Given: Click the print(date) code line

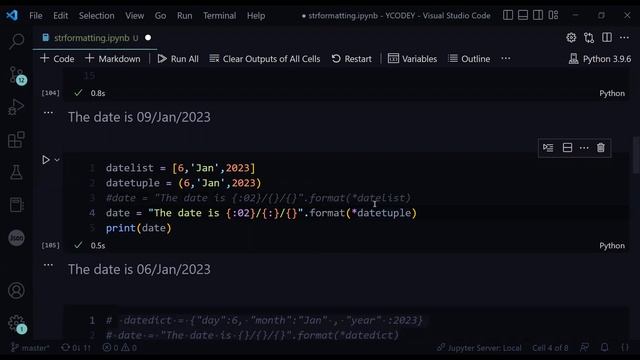Looking at the screenshot, I should click(x=139, y=228).
